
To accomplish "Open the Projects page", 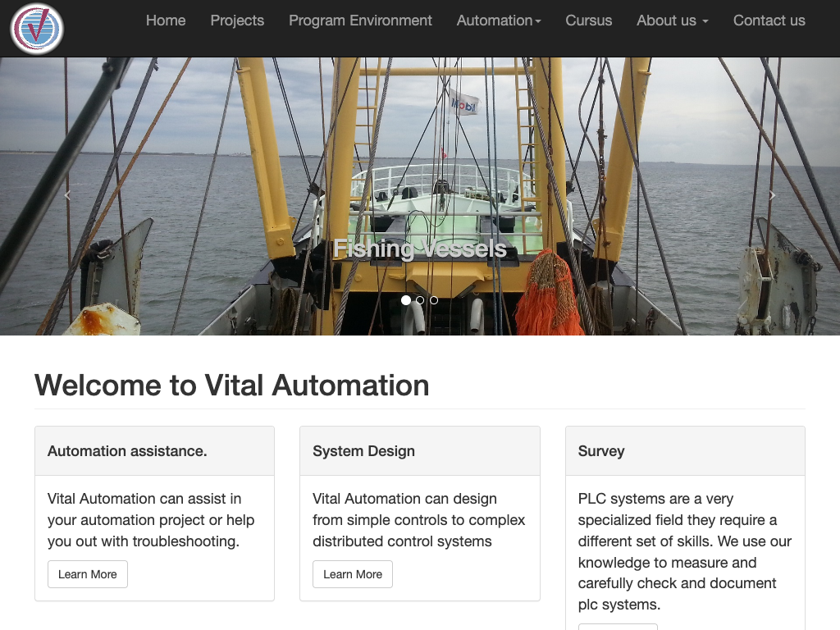I will (x=237, y=21).
